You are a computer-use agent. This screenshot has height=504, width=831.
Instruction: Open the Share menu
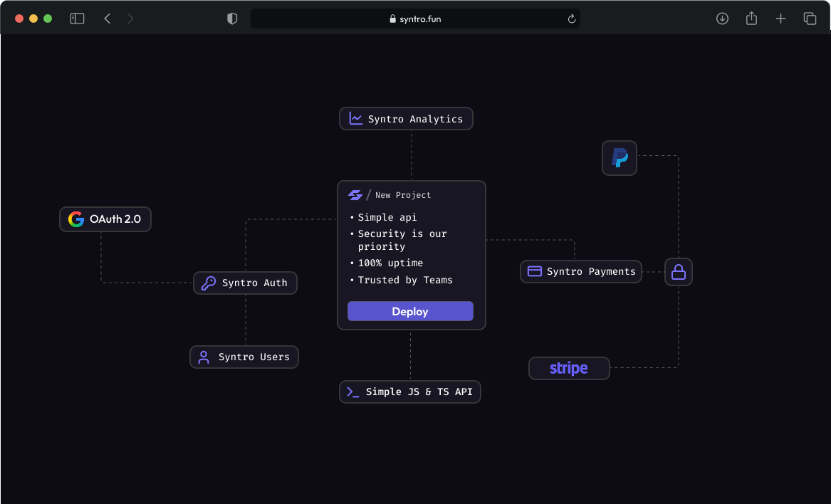(751, 19)
